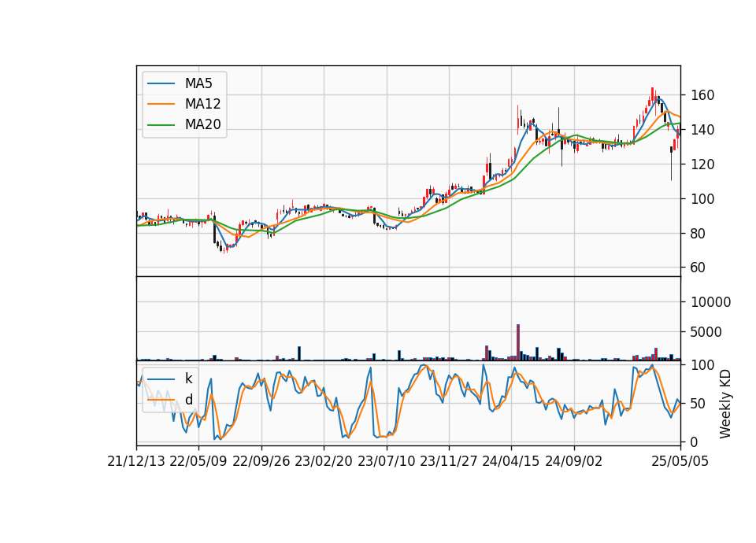Viewport: 756px width, 543px height.
Task: Click the orange MA12 legend line sample
Action: 161,104
